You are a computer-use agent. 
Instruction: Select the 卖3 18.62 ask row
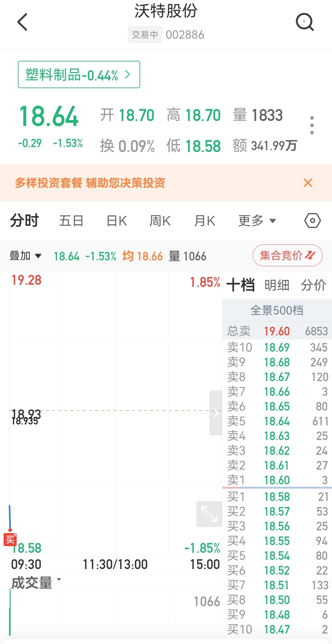pos(277,451)
